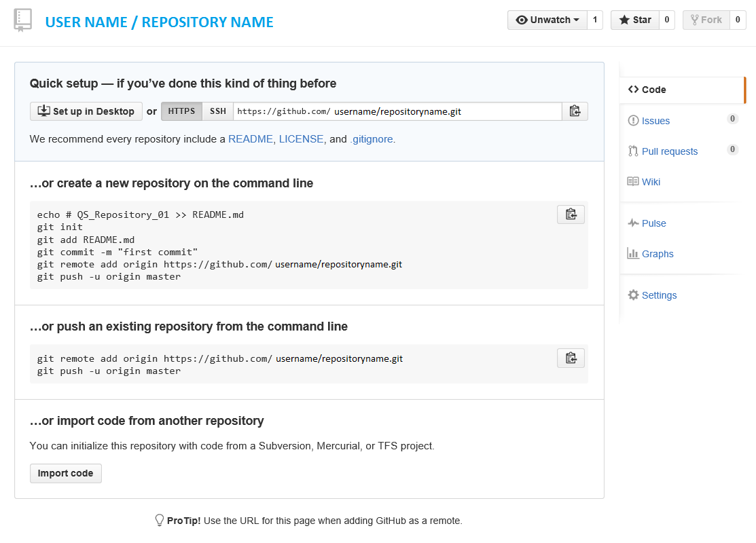Click the ProTip lightbulb icon

click(x=159, y=520)
